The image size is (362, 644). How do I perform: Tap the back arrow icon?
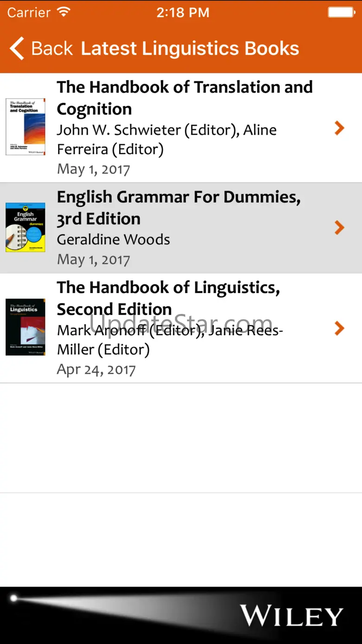point(17,49)
